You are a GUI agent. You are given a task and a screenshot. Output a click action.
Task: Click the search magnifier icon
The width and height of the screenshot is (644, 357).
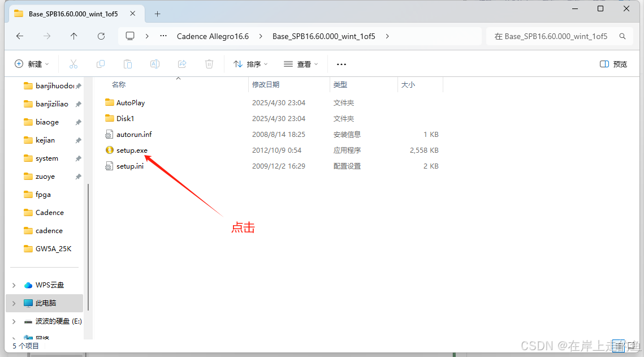623,36
